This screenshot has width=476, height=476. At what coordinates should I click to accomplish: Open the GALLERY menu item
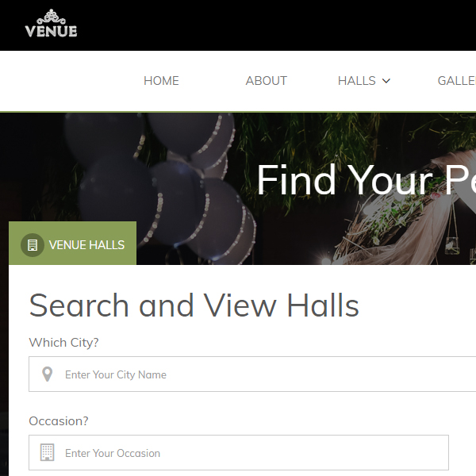(x=457, y=81)
